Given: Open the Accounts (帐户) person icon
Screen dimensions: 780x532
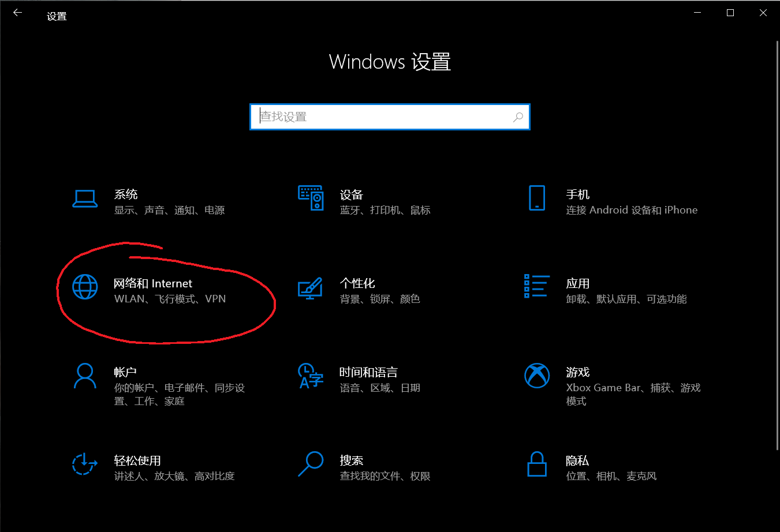Looking at the screenshot, I should [85, 376].
